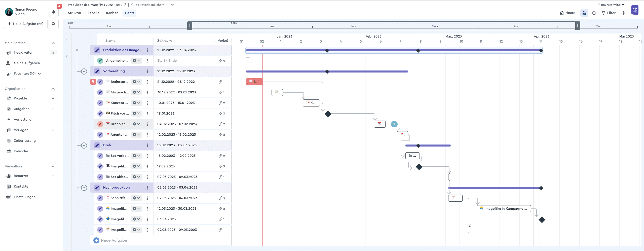This screenshot has width=644, height=251.
Task: Click the Zeitraum column header
Action: [x=164, y=41]
